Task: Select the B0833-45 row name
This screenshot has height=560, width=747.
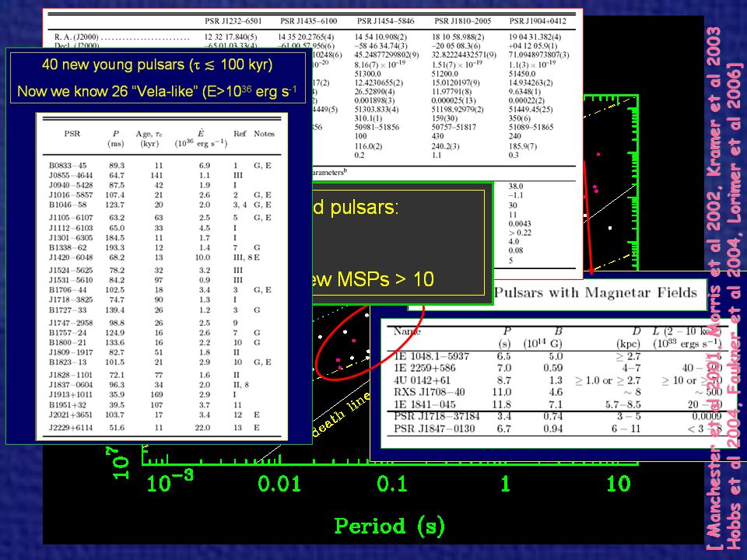Action: [x=68, y=166]
